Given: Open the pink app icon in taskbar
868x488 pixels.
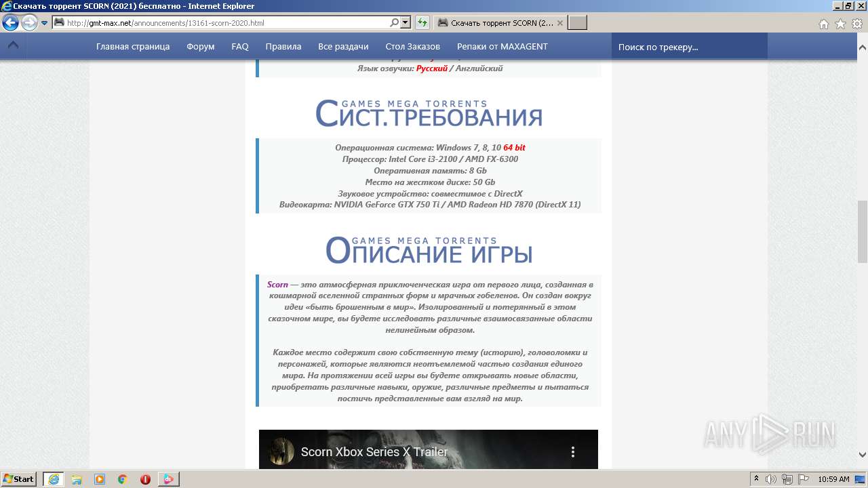Looking at the screenshot, I should pyautogui.click(x=168, y=479).
